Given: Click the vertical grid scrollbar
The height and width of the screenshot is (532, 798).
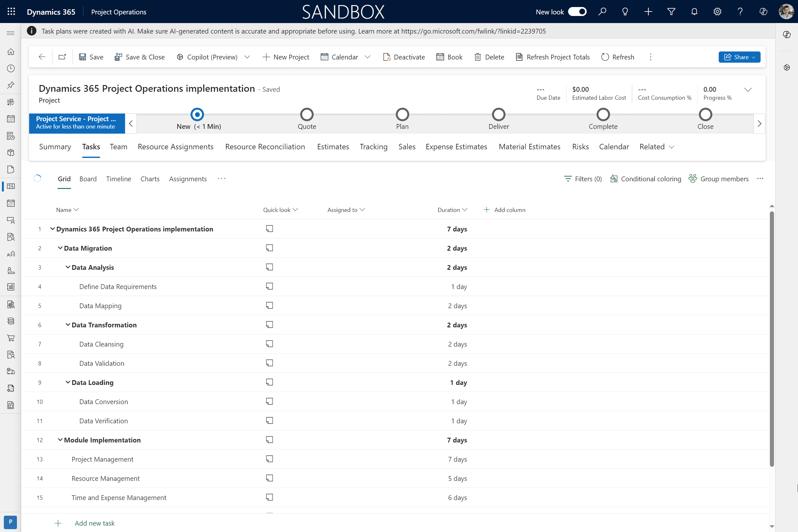Looking at the screenshot, I should [771, 339].
